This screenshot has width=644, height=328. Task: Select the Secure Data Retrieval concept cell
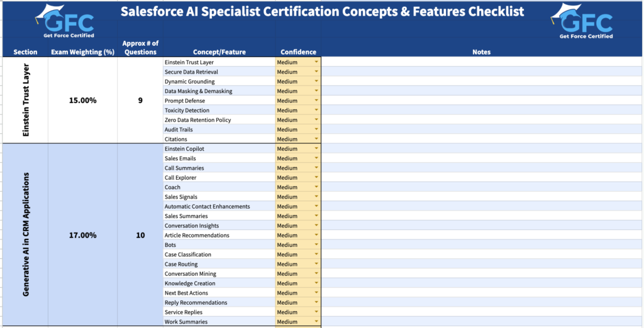(x=219, y=72)
